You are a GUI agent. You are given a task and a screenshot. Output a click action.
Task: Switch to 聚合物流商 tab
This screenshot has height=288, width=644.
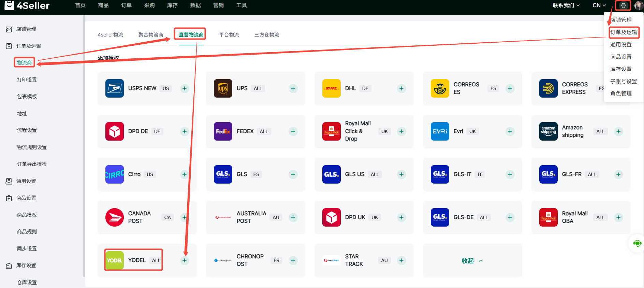[x=151, y=35]
